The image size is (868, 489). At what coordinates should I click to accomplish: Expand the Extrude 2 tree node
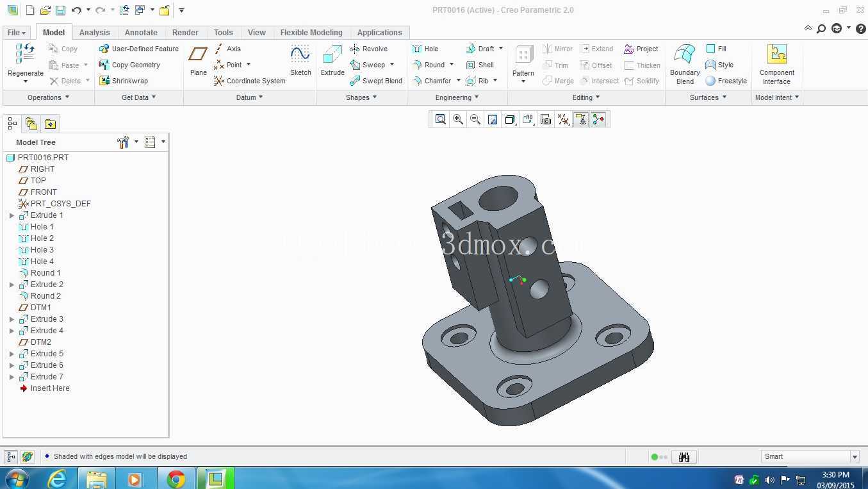[12, 285]
